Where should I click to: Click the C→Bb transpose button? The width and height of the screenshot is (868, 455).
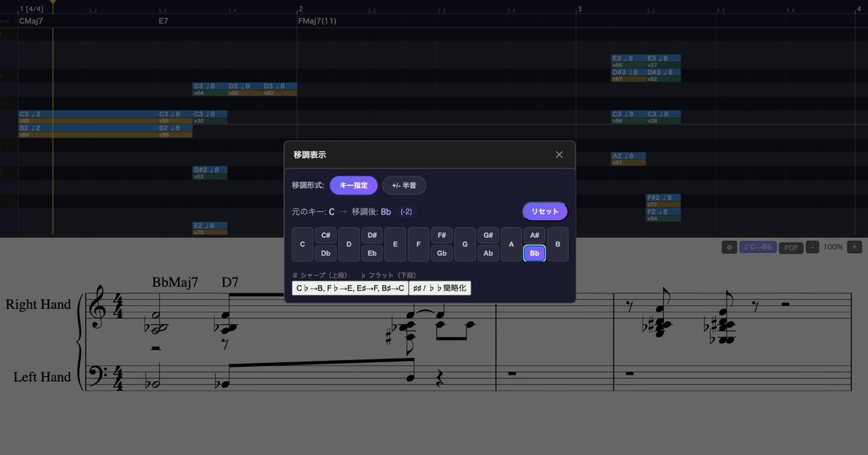coord(758,247)
